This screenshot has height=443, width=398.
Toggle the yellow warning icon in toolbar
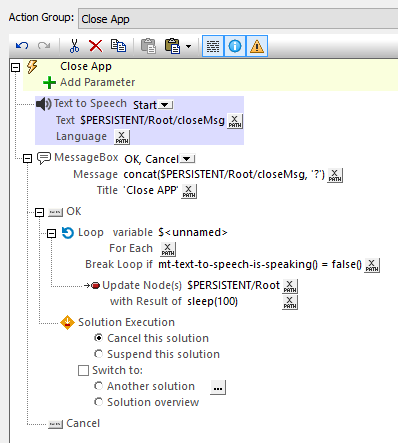coord(257,46)
